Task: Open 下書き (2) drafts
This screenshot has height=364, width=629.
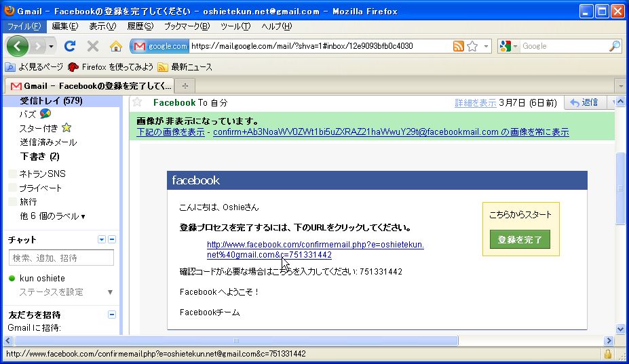Action: pyautogui.click(x=40, y=157)
